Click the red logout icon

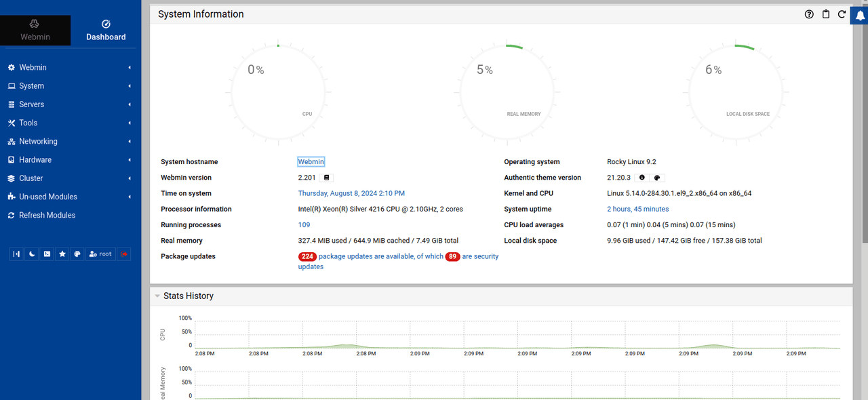click(124, 254)
